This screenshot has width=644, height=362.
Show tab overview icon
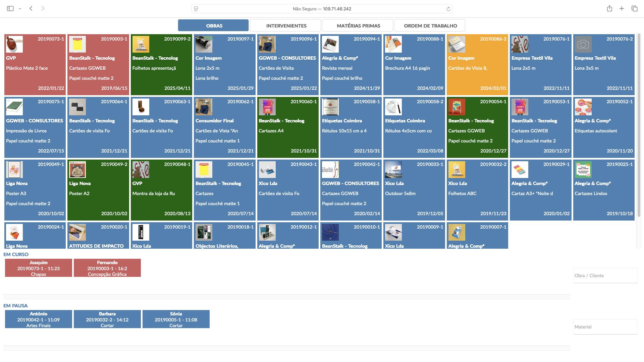pyautogui.click(x=634, y=9)
